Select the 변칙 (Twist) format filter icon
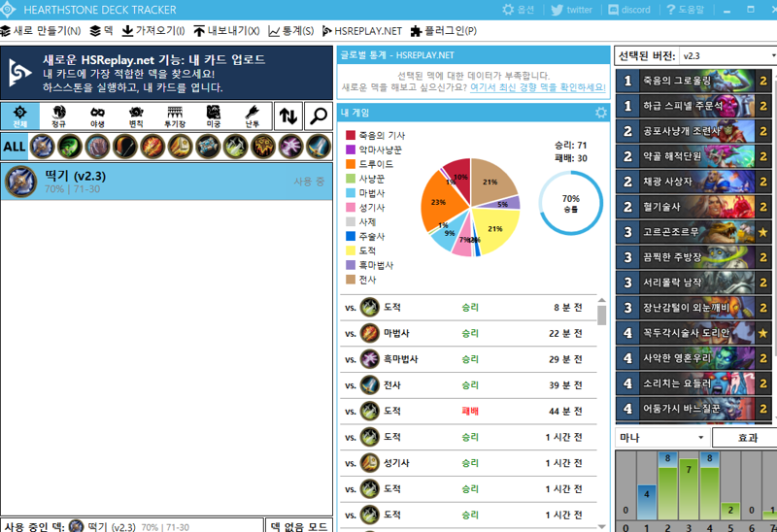 [x=136, y=116]
